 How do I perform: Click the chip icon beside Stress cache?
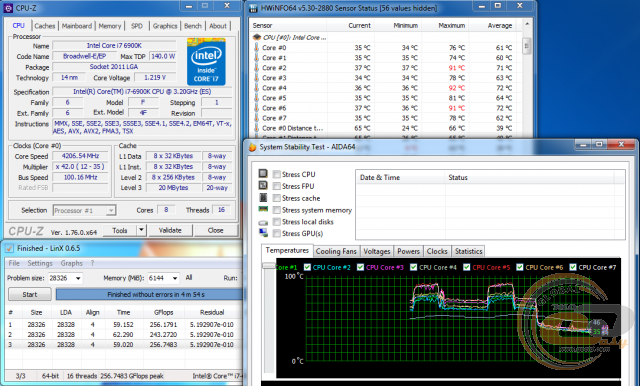(263, 198)
